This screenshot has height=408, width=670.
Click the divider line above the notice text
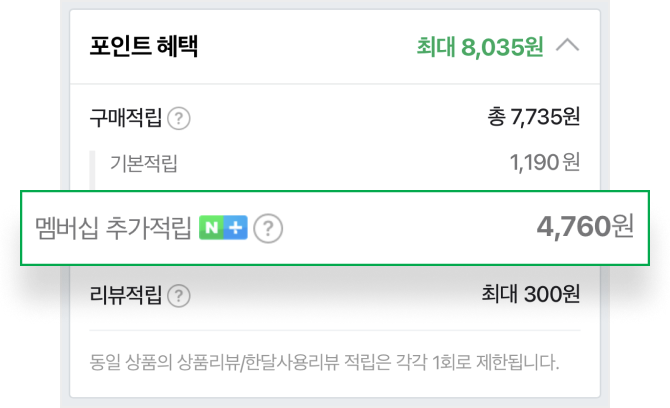click(x=334, y=330)
